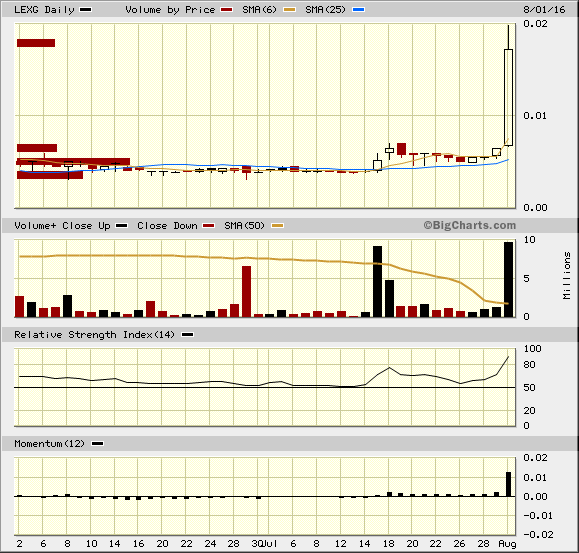The width and height of the screenshot is (579, 553).
Task: Click the largest black volume bar for Aug
Action: pos(508,279)
